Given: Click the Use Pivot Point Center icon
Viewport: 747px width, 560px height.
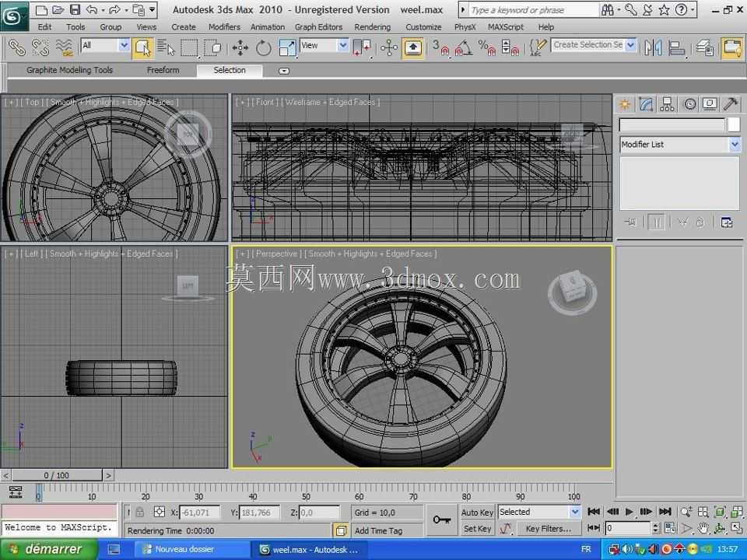Looking at the screenshot, I should (362, 47).
